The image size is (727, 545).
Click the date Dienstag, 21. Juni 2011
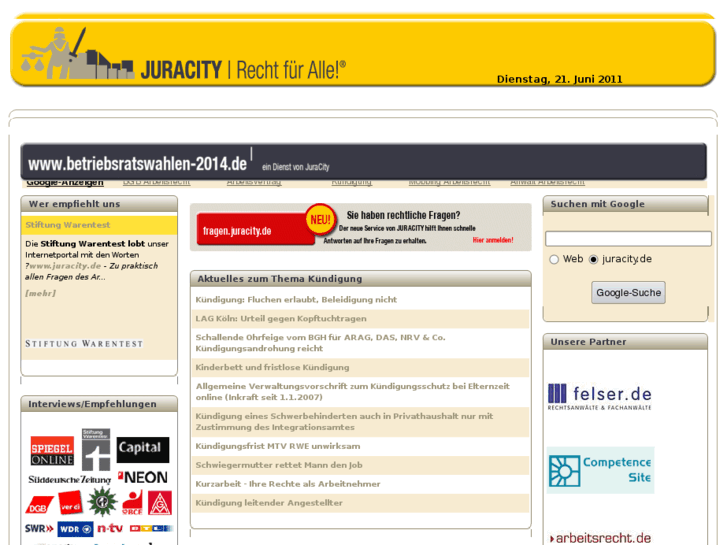click(559, 79)
